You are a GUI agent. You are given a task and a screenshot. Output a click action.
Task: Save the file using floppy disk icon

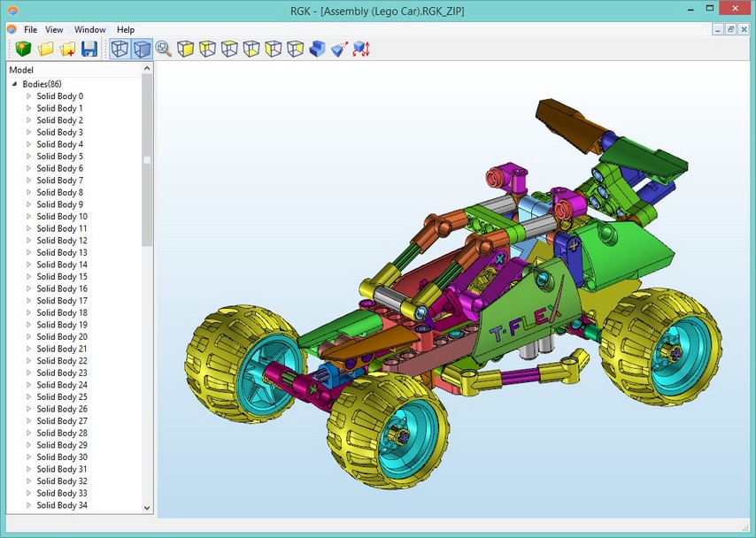pos(89,50)
